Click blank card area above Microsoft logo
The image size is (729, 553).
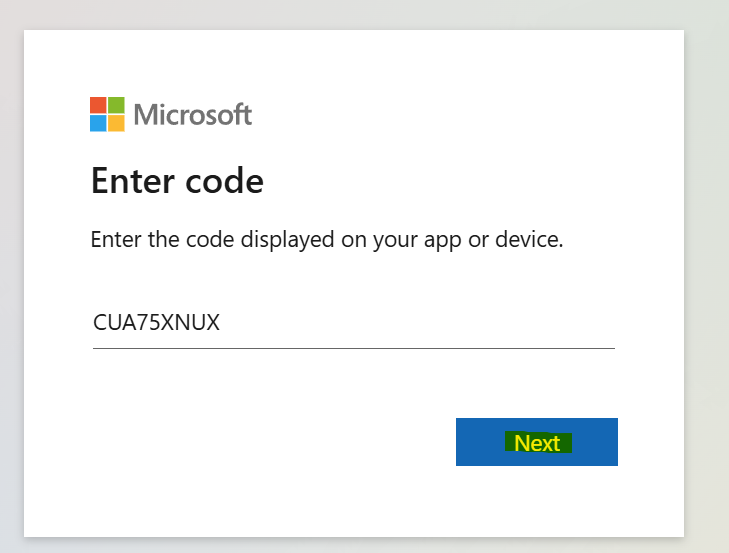353,63
